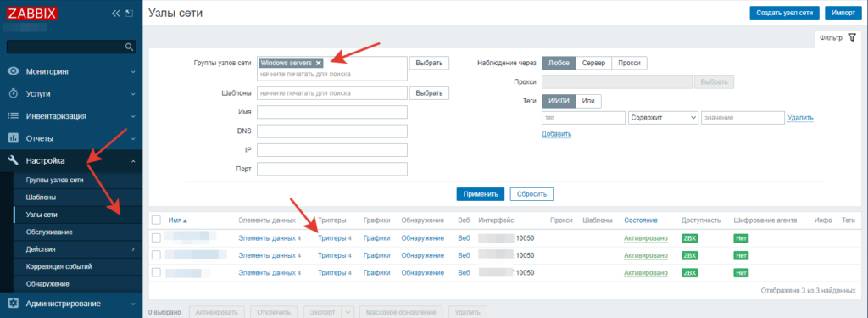Sort table by Состояние column

pyautogui.click(x=641, y=220)
